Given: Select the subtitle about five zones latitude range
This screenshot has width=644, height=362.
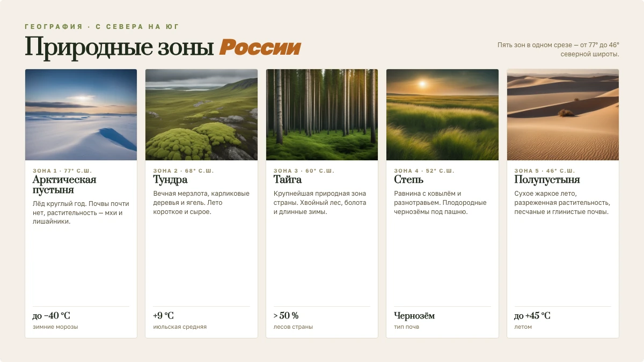Looking at the screenshot, I should click(558, 49).
